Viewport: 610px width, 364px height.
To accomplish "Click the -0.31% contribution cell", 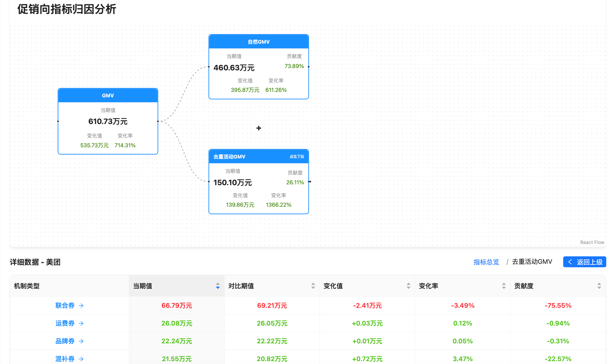I will (558, 341).
